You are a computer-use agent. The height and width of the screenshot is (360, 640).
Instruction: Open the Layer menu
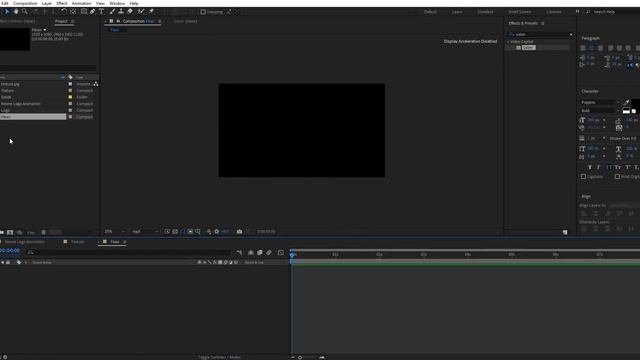tap(47, 3)
